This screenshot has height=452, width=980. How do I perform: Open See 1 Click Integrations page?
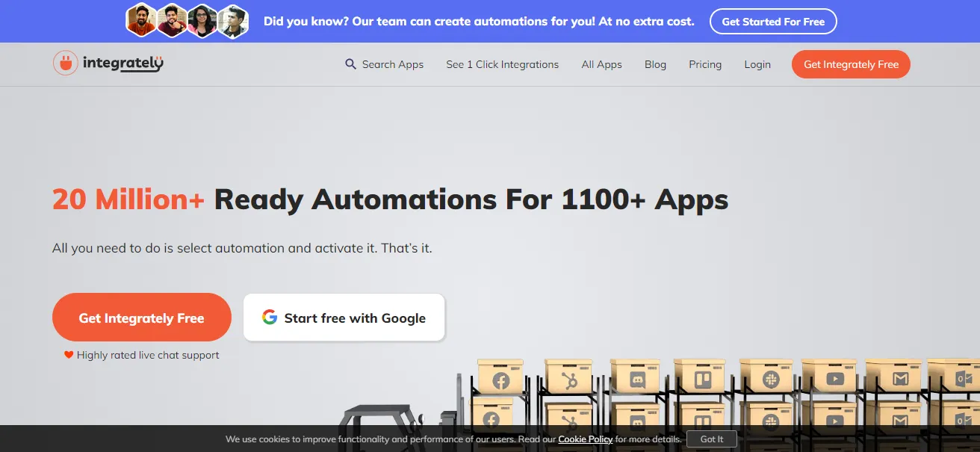(x=502, y=64)
